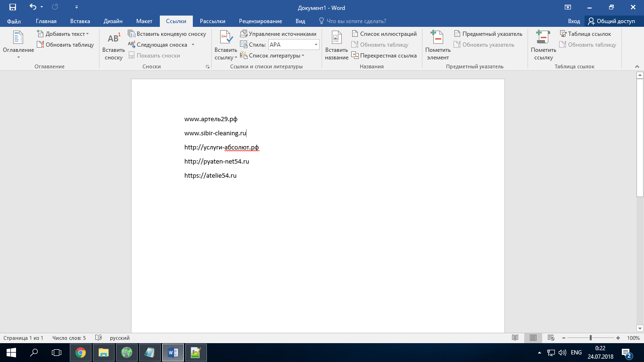Open Управление источниками source manager
This screenshot has height=362, width=644.
click(279, 34)
